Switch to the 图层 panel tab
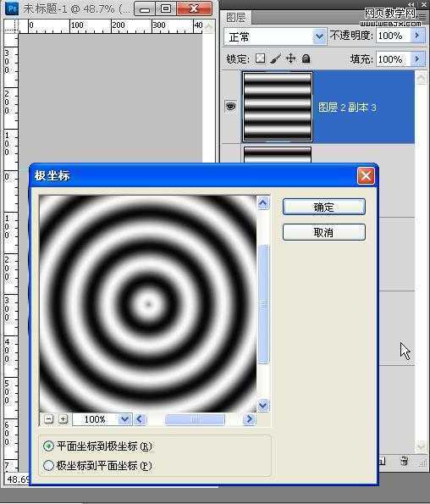 (x=235, y=17)
